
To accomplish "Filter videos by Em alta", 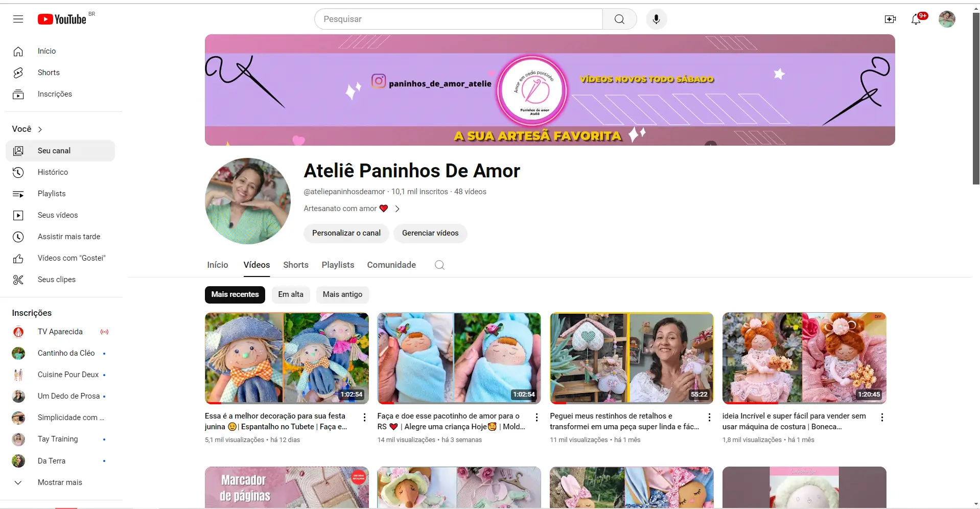I will pyautogui.click(x=291, y=294).
